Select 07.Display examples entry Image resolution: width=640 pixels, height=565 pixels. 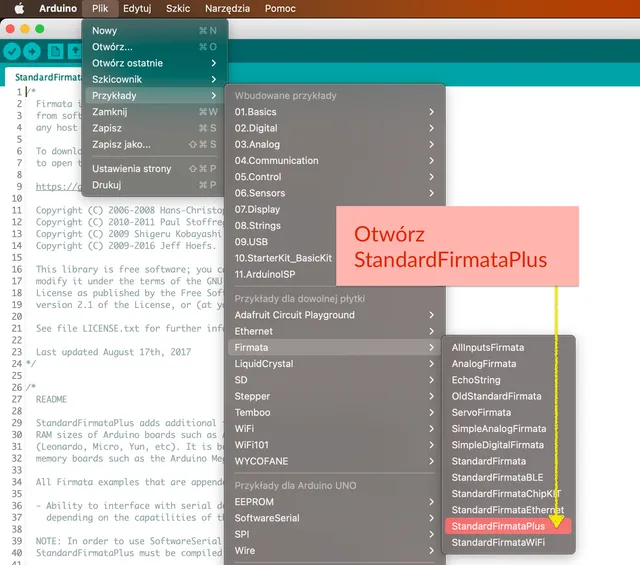coord(282,209)
